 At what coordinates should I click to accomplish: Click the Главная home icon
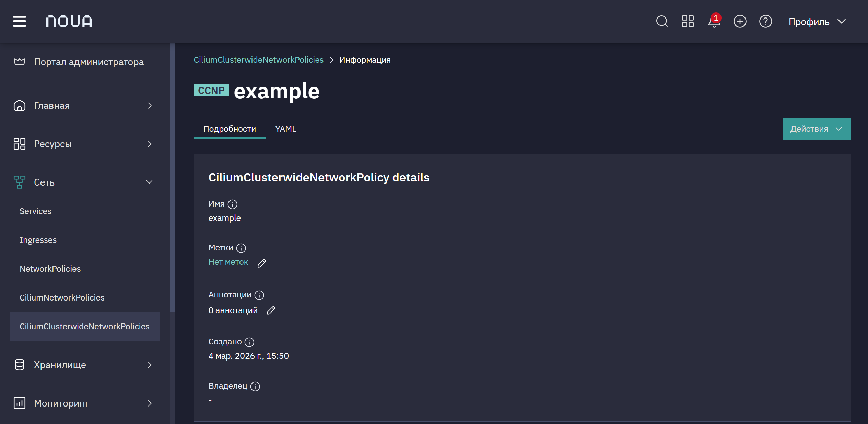coord(20,105)
